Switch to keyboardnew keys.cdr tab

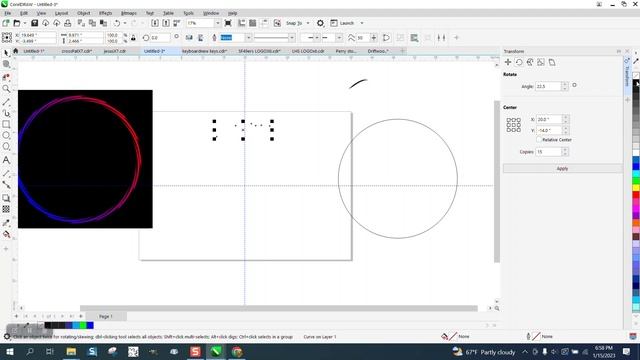point(204,51)
